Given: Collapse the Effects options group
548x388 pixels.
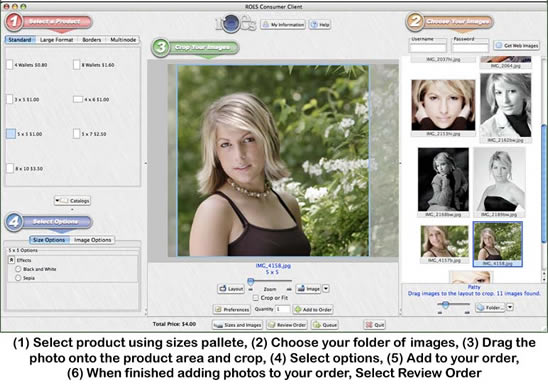Looking at the screenshot, I should [x=12, y=260].
